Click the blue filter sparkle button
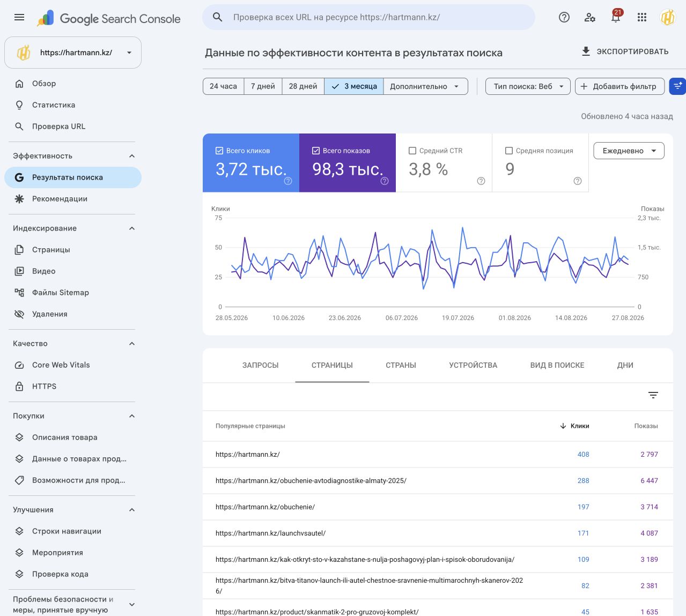 (677, 86)
